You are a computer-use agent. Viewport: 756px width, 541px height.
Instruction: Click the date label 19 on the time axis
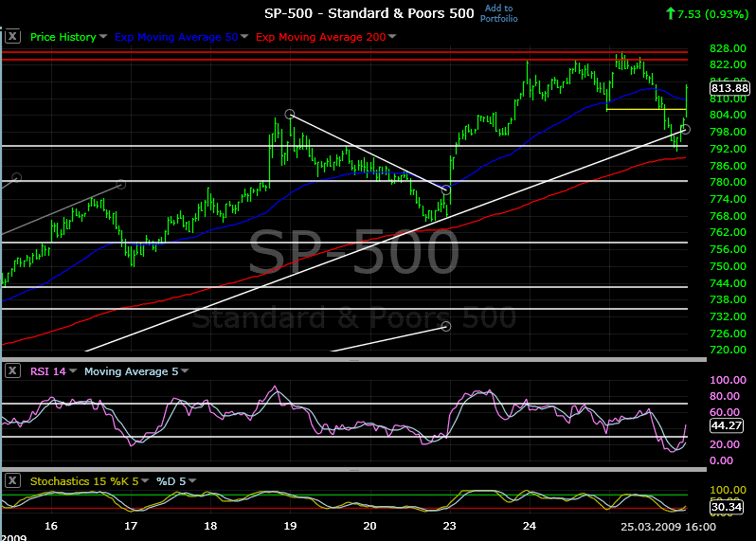coord(290,526)
